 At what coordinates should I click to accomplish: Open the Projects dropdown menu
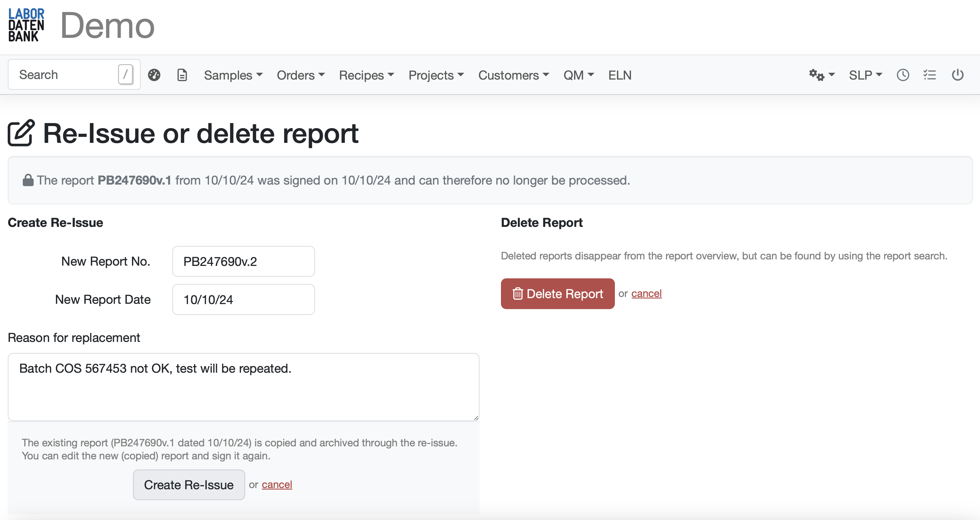coord(436,75)
